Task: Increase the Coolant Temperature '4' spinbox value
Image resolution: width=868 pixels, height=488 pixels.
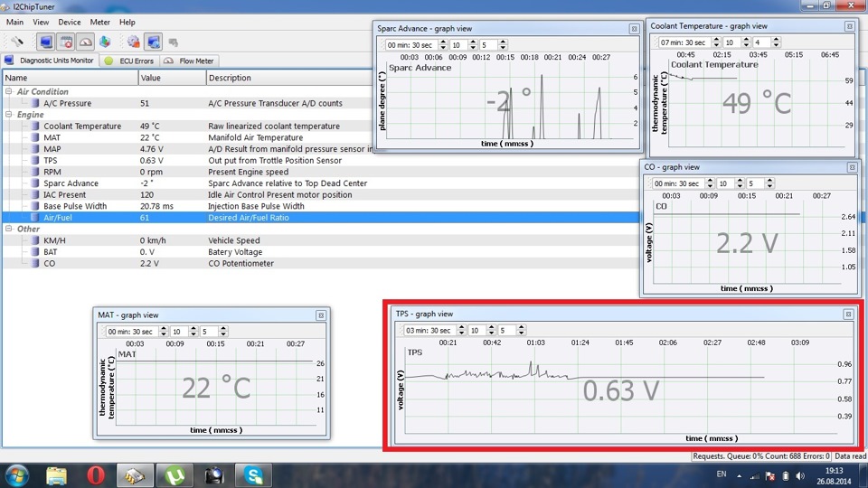Action: 776,40
